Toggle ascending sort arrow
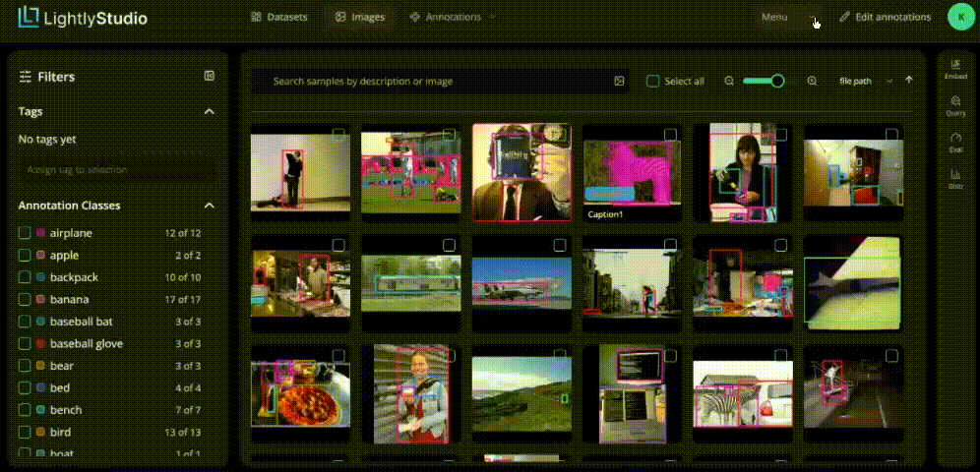The height and width of the screenshot is (472, 980). point(909,81)
